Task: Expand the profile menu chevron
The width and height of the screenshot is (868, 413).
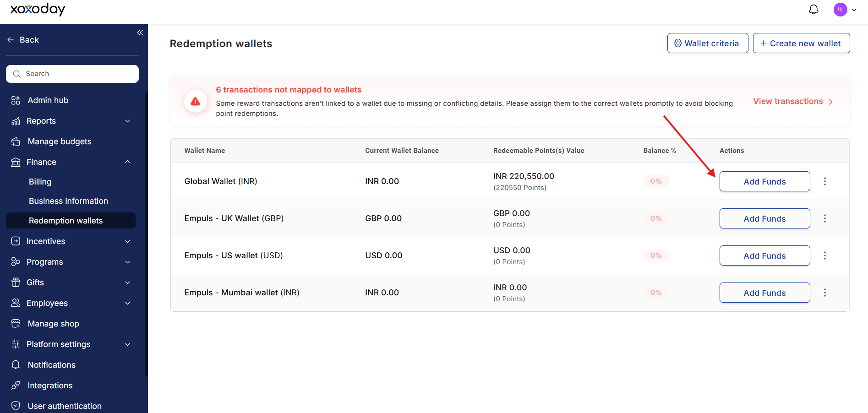Action: pos(854,10)
